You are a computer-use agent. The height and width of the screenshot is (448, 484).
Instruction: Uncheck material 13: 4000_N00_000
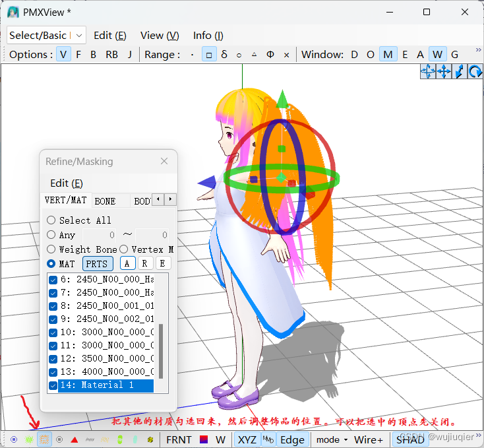[x=53, y=372]
